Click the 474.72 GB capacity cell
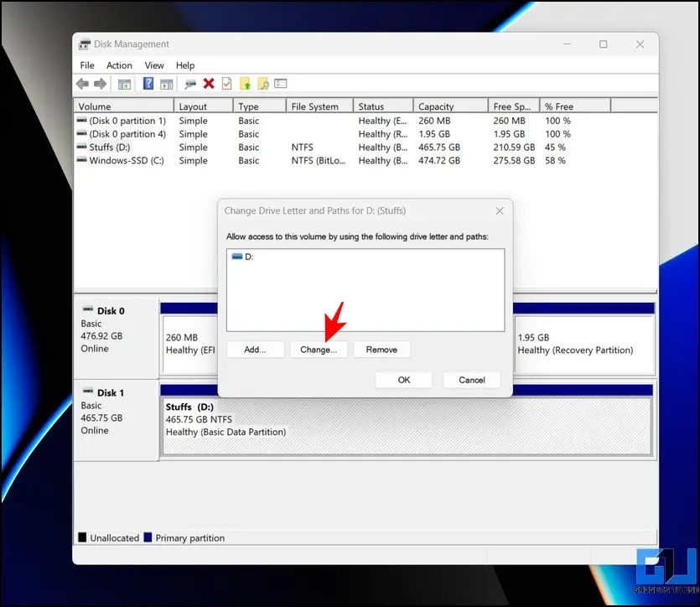700x607 pixels. pyautogui.click(x=439, y=160)
